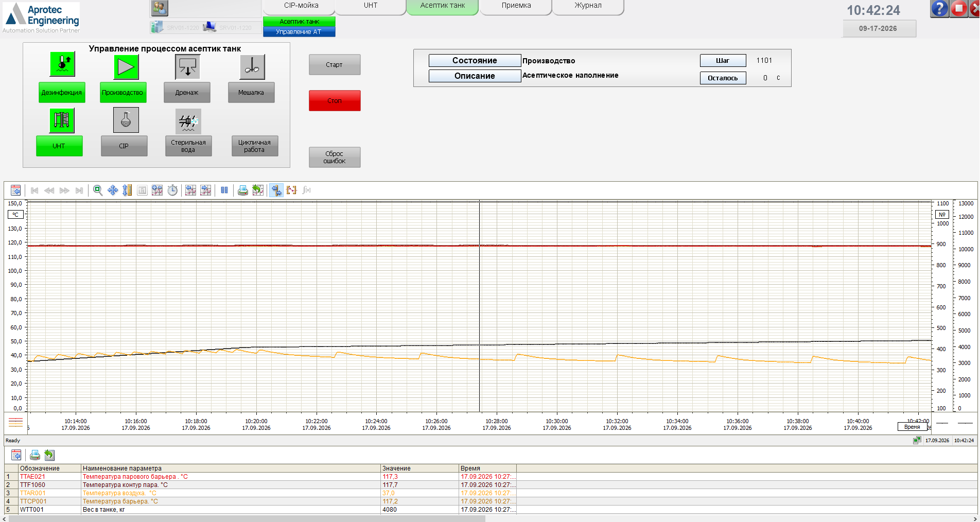980x522 pixels.
Task: Select the Управление АТ sub-tab
Action: pyautogui.click(x=299, y=32)
